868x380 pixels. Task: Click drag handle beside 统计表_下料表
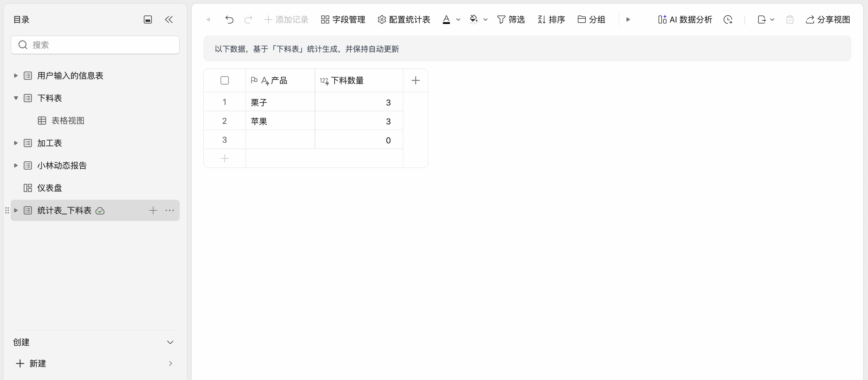point(7,210)
